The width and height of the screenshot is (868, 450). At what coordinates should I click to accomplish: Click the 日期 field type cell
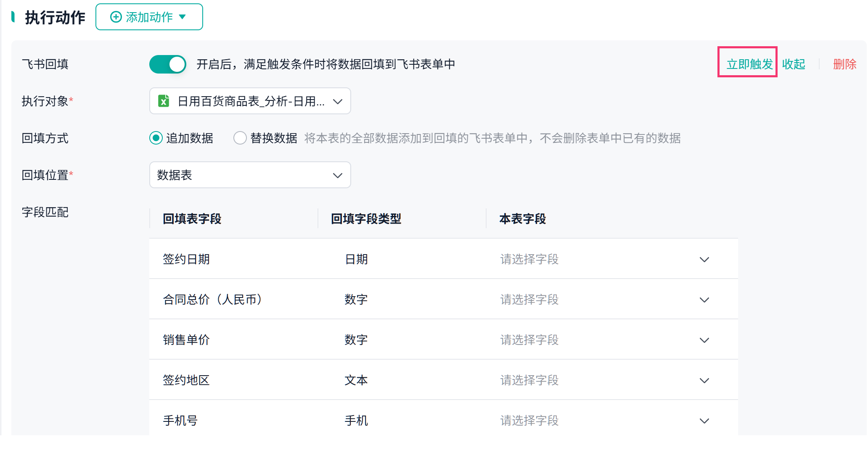[356, 259]
